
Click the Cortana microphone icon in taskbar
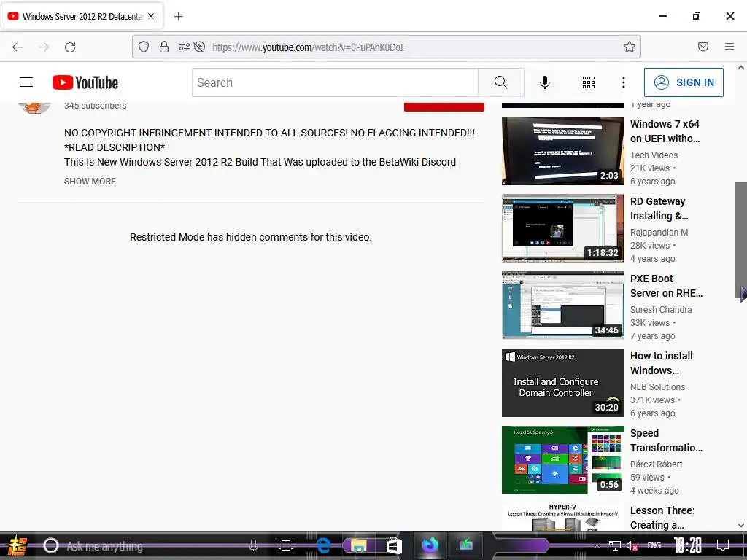pos(253,545)
